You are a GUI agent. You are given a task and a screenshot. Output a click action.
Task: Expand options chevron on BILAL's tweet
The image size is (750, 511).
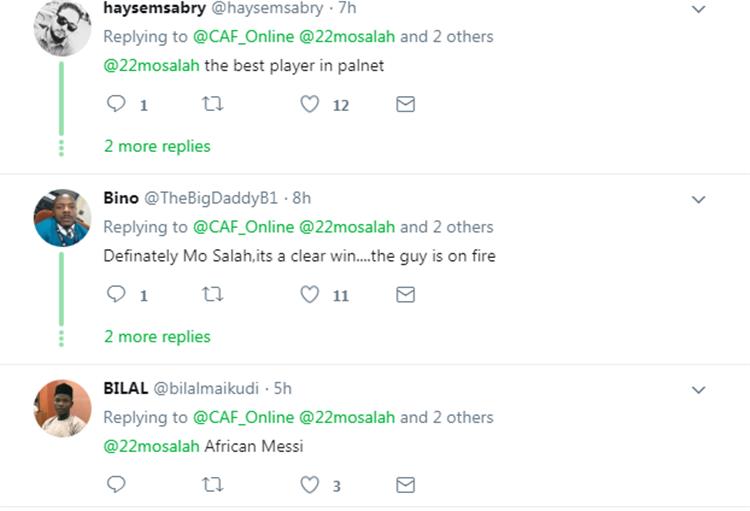tap(699, 389)
